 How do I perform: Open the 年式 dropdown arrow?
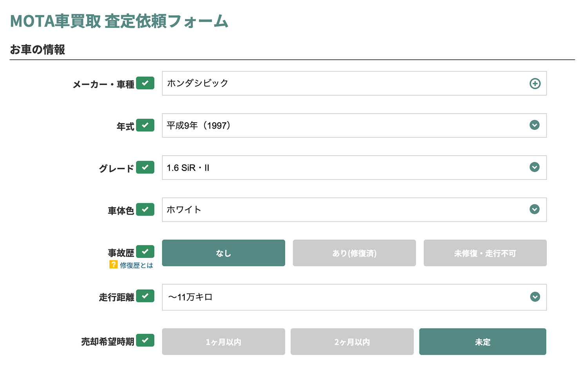point(534,125)
